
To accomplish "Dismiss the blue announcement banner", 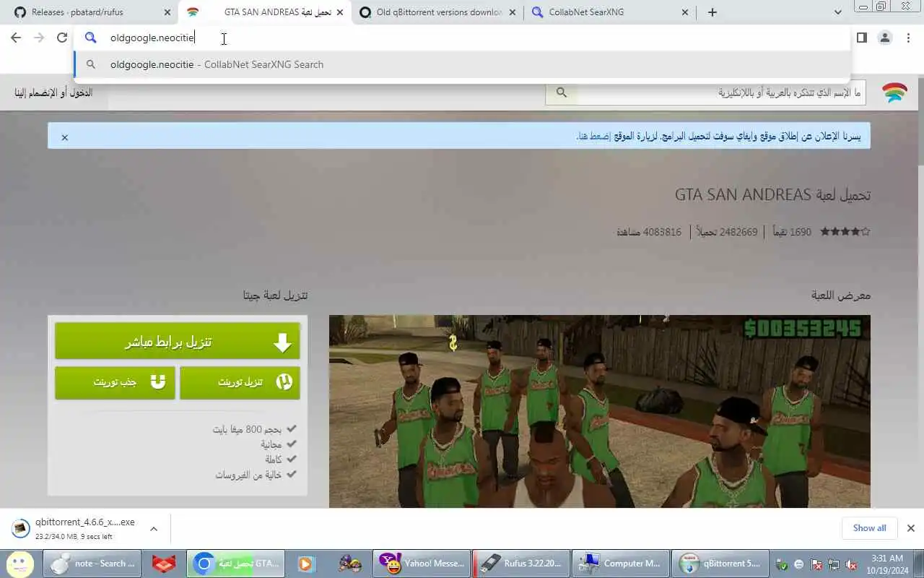I will pos(64,137).
